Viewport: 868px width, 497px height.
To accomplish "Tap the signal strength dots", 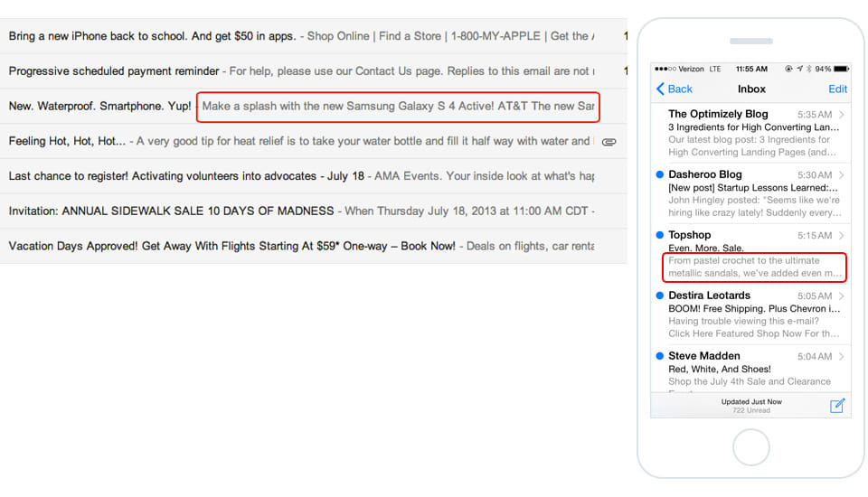I will pyautogui.click(x=665, y=69).
